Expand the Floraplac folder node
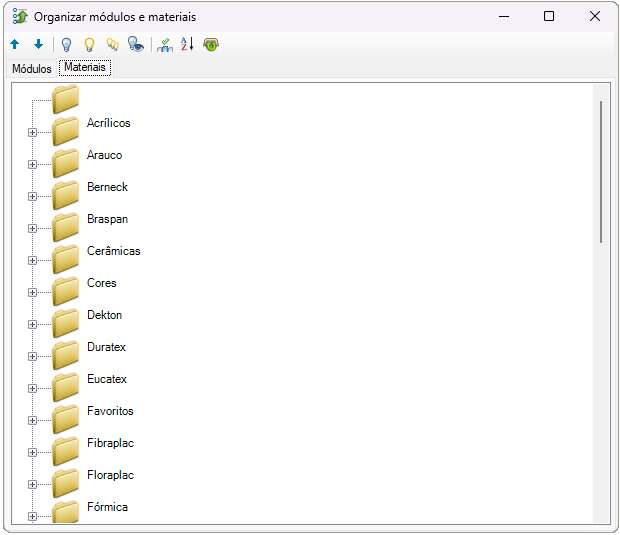This screenshot has height=535, width=620. point(32,485)
